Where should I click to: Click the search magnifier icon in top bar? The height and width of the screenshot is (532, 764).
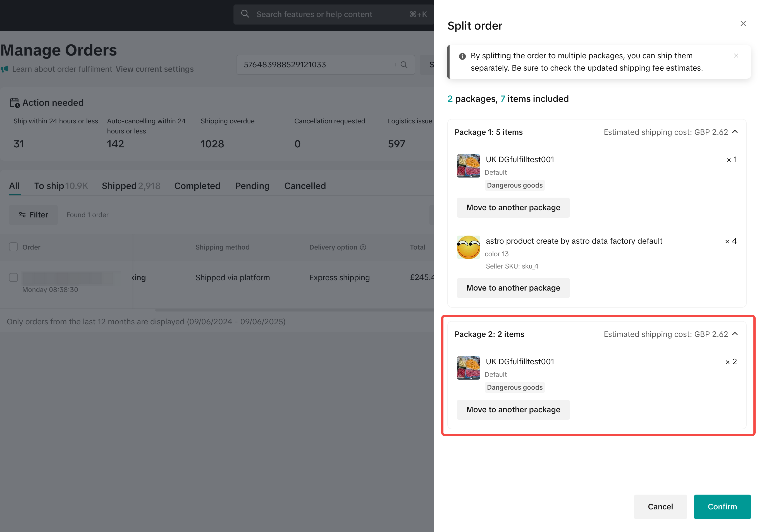coord(245,14)
